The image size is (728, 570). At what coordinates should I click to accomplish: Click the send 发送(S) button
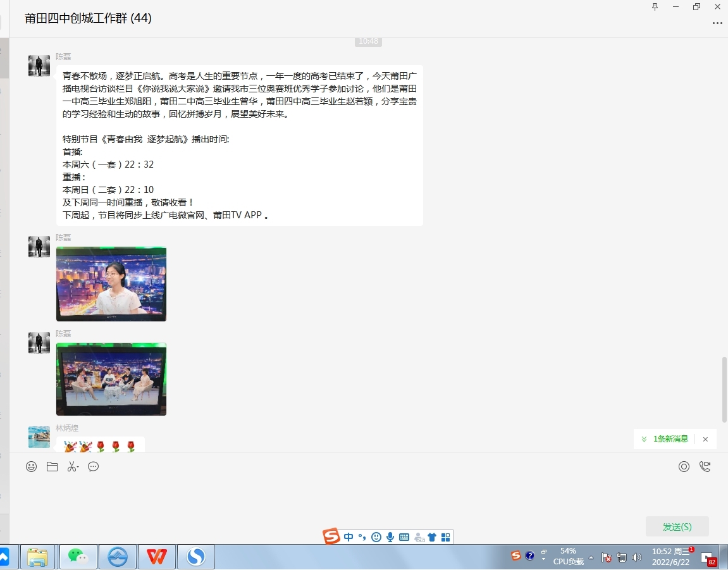677,527
